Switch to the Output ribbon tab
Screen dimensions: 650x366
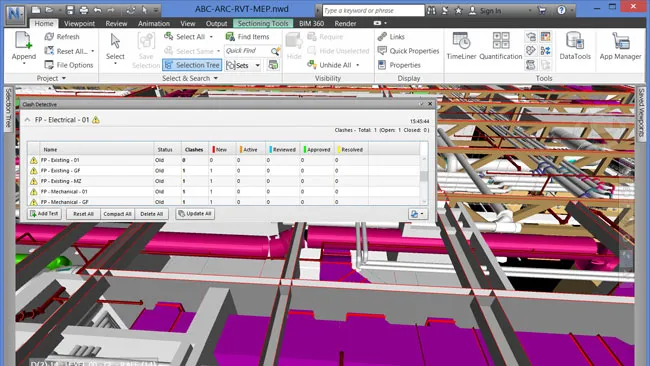point(216,24)
